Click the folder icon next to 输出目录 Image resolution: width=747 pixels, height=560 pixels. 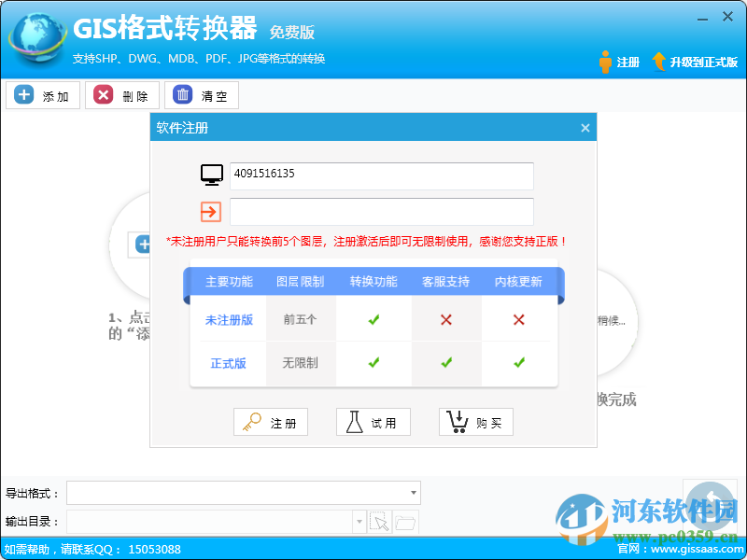click(404, 521)
